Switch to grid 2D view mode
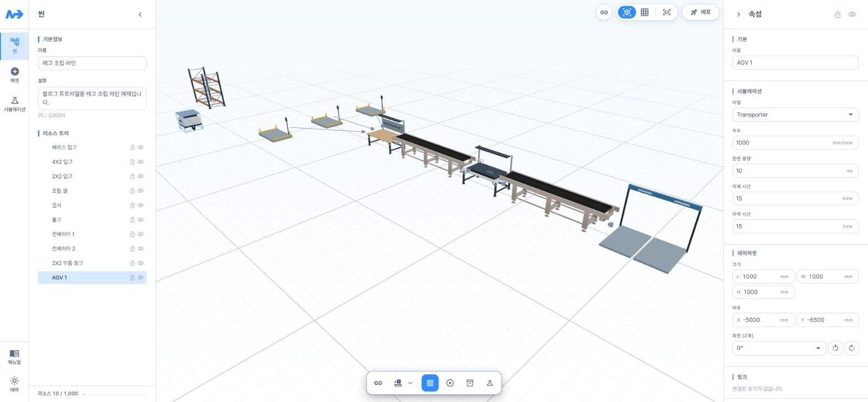Viewport: 868px width, 402px height. pyautogui.click(x=644, y=12)
